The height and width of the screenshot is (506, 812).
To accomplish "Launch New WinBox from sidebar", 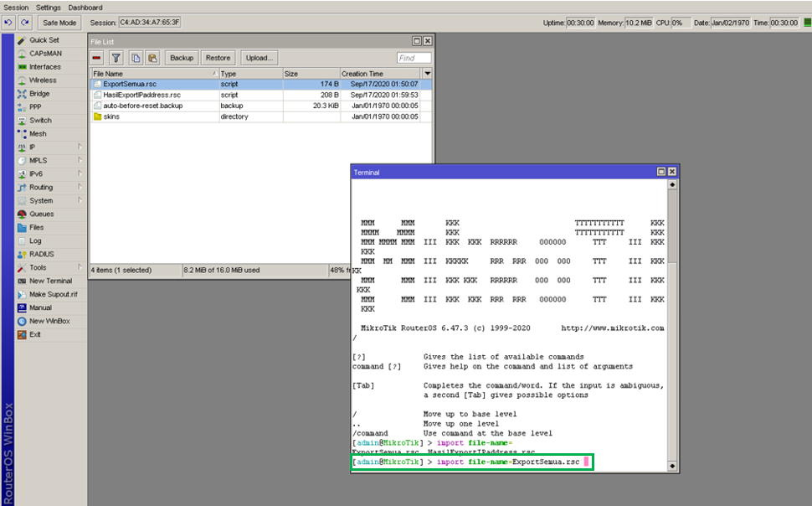I will pos(51,322).
